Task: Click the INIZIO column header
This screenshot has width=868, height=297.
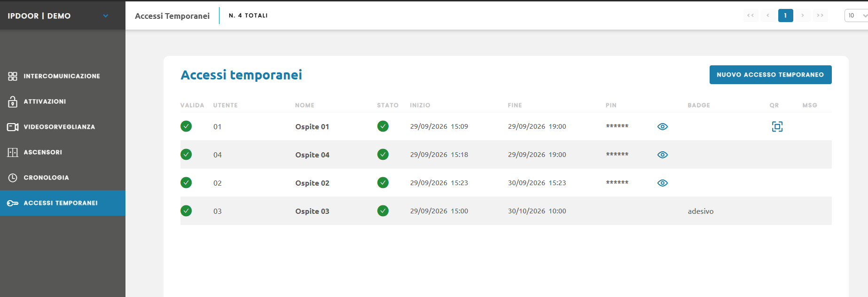Action: tap(420, 105)
